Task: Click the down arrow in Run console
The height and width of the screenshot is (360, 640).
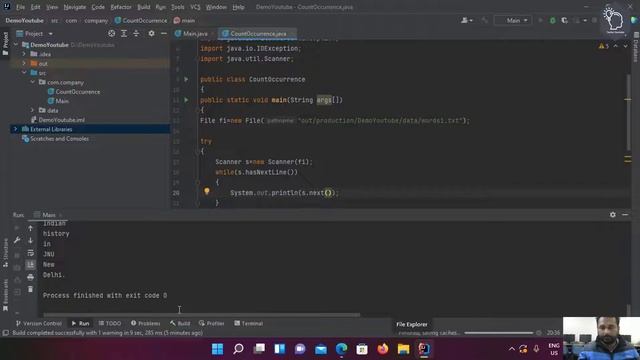Action: [30, 240]
